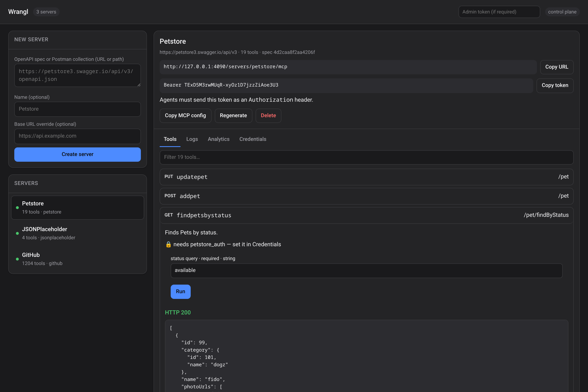The width and height of the screenshot is (588, 392).
Task: Focus the Filter 19 tools search box
Action: 366,157
